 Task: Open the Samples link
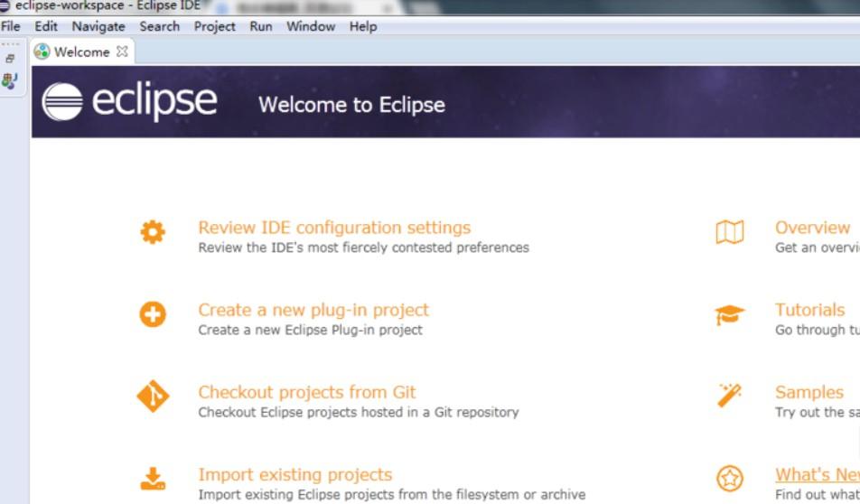click(x=809, y=392)
